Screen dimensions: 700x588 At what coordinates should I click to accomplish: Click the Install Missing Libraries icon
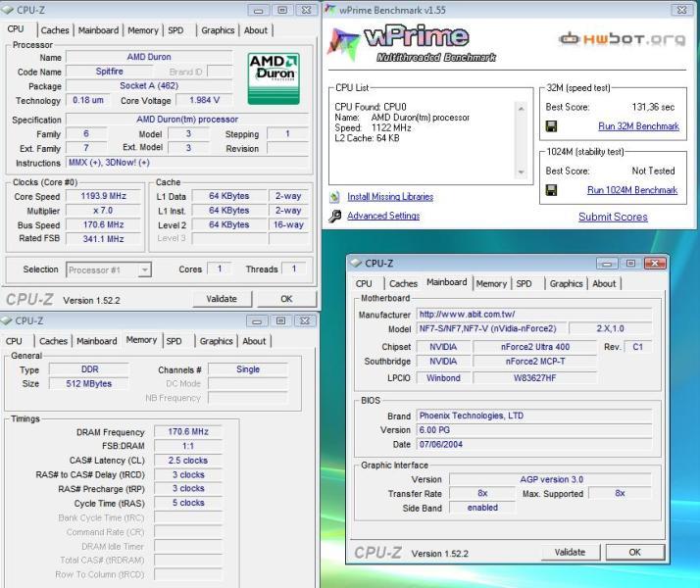coord(334,197)
